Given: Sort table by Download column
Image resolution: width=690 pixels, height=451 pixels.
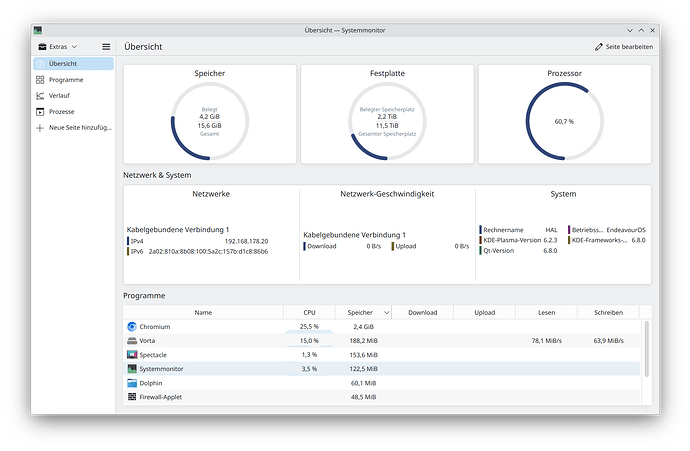Looking at the screenshot, I should coord(422,312).
